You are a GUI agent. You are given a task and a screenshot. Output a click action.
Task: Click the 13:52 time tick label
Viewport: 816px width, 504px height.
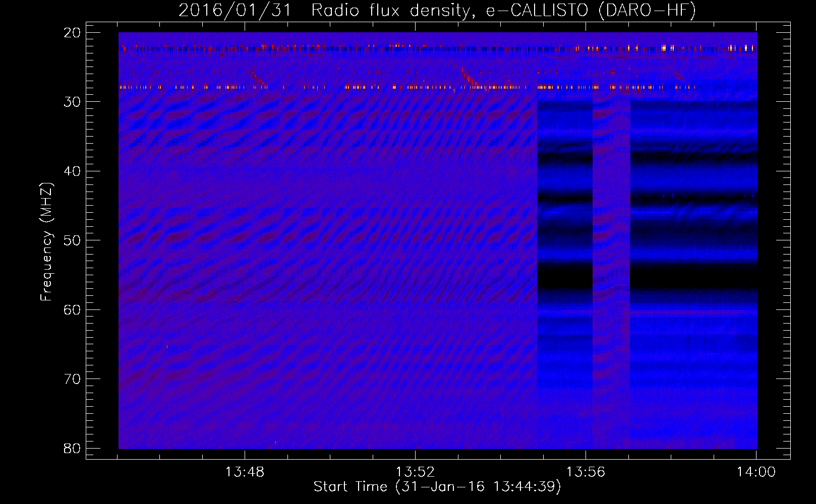[x=415, y=472]
